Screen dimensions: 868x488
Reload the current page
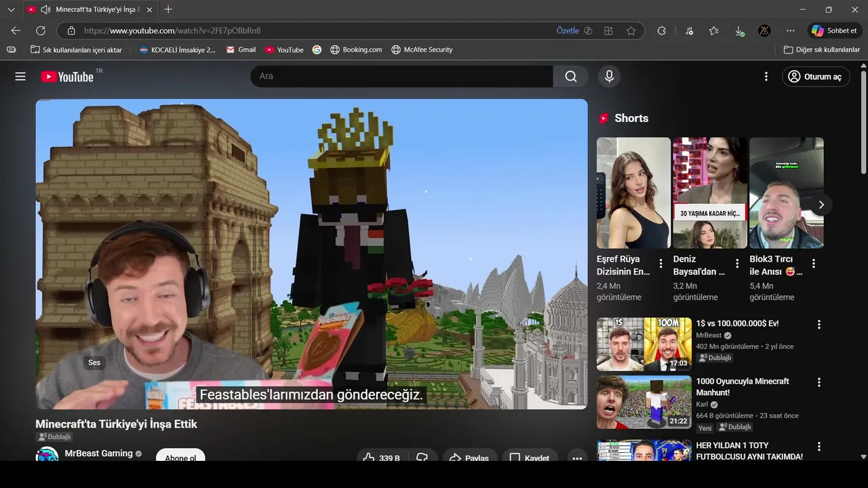pos(41,30)
